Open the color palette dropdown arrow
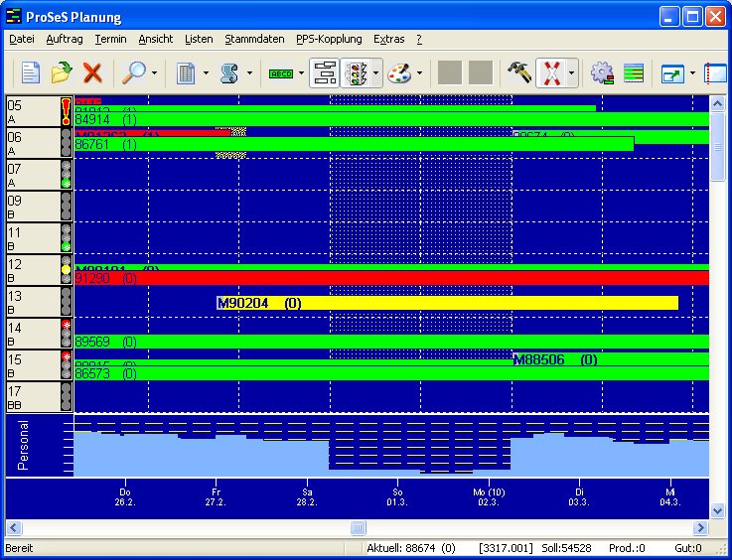 click(420, 72)
